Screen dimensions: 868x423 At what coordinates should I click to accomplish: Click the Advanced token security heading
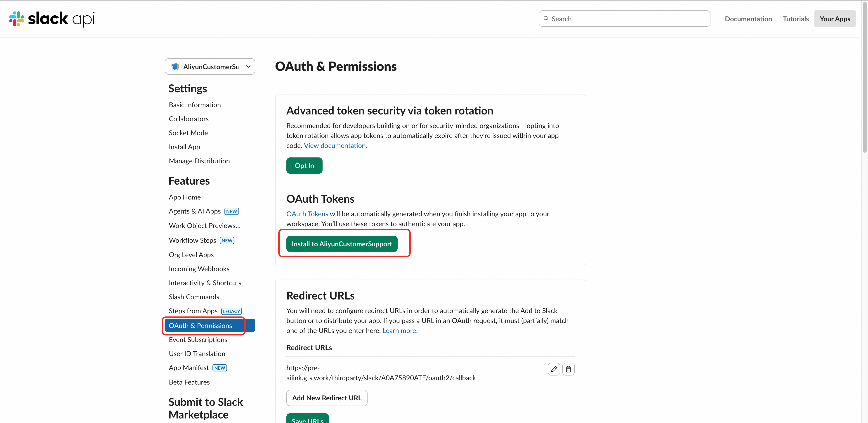pyautogui.click(x=389, y=111)
